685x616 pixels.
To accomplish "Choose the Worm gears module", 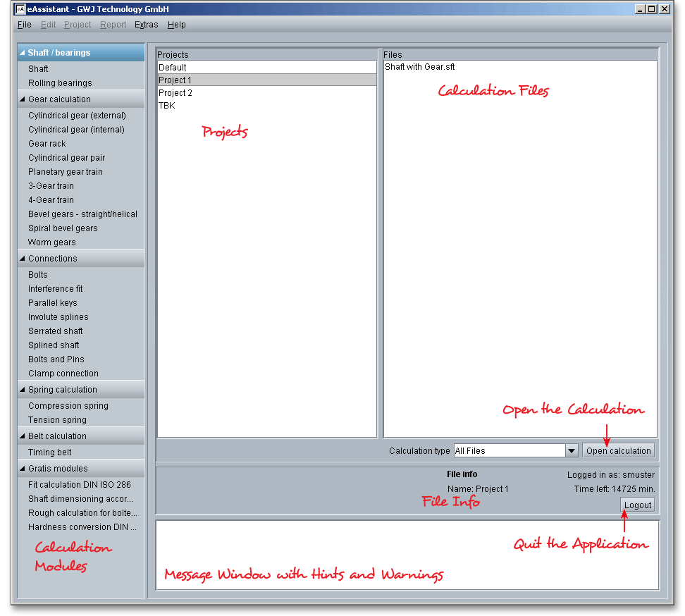I will pyautogui.click(x=51, y=242).
